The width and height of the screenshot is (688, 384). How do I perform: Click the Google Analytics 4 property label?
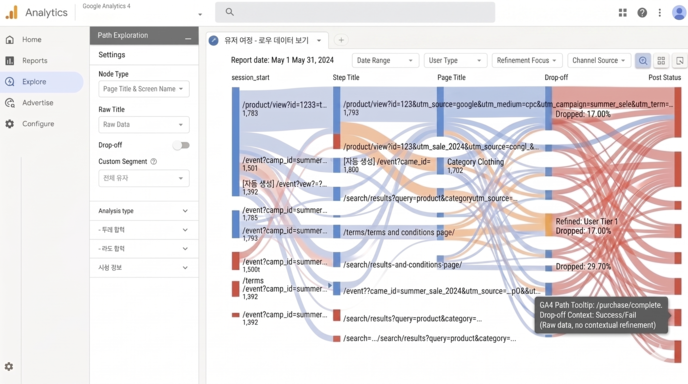(x=106, y=6)
